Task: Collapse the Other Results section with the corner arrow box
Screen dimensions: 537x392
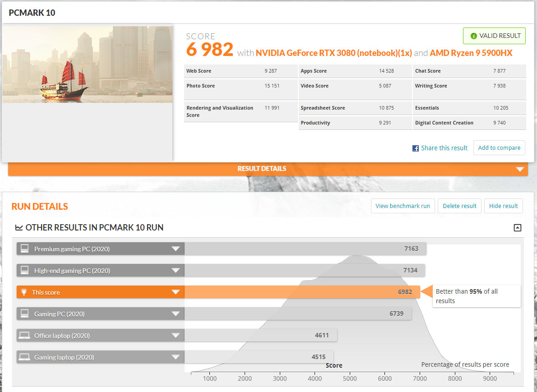Action: pos(518,228)
